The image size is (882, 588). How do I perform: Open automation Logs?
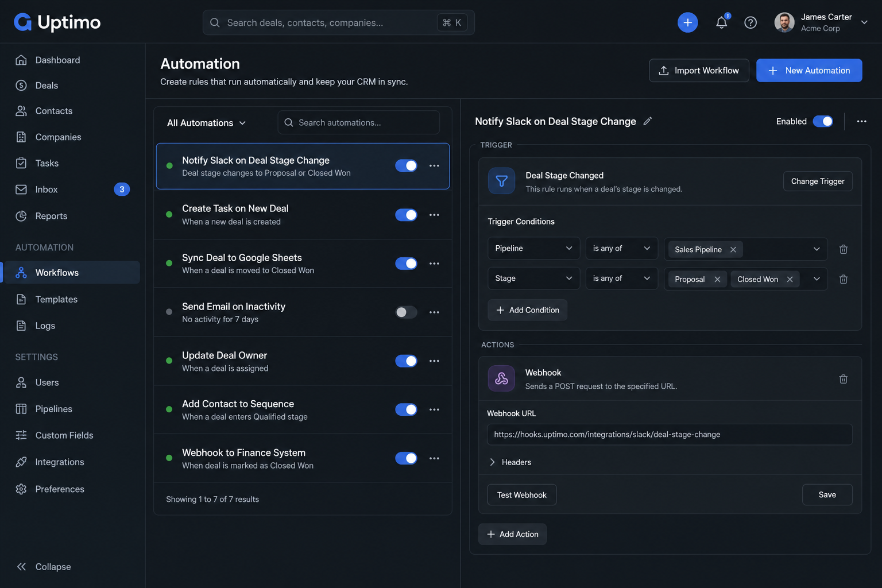[72, 326]
